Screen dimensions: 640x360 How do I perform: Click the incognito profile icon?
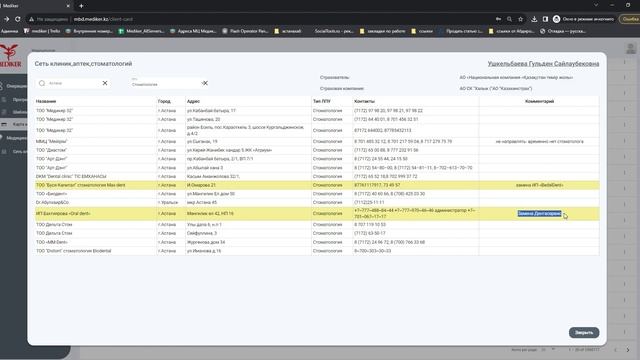tap(556, 19)
